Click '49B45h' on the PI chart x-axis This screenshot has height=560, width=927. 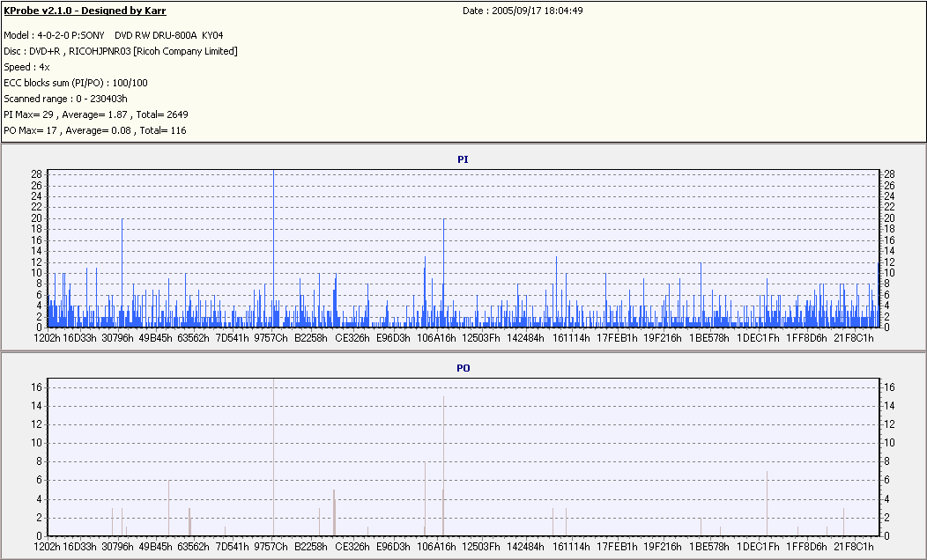[x=155, y=338]
